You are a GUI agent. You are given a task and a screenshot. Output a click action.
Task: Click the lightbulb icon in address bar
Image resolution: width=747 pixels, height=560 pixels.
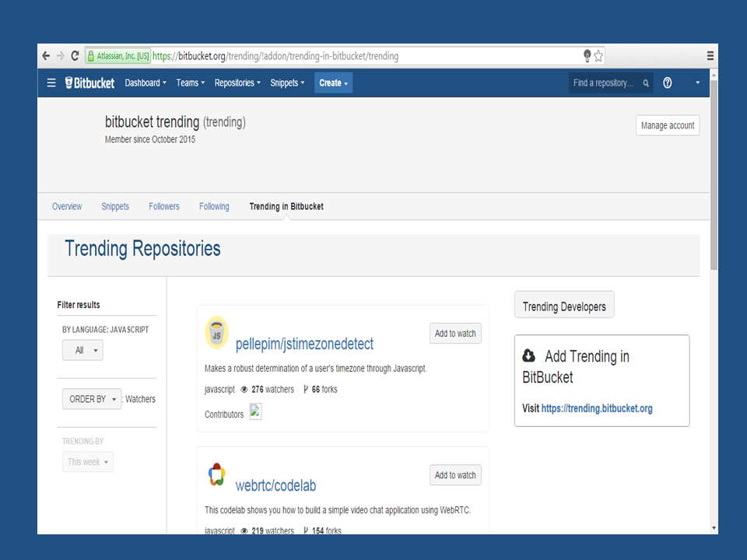587,56
